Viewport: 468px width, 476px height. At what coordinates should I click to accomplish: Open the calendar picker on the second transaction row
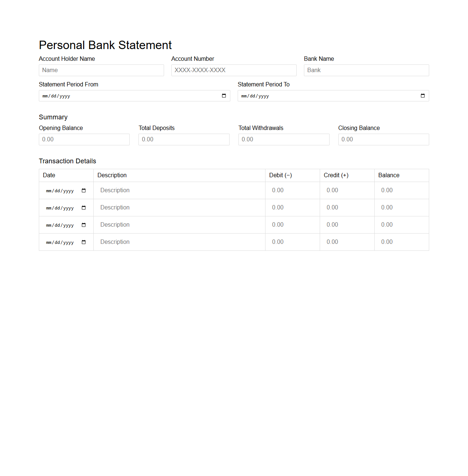(x=83, y=208)
